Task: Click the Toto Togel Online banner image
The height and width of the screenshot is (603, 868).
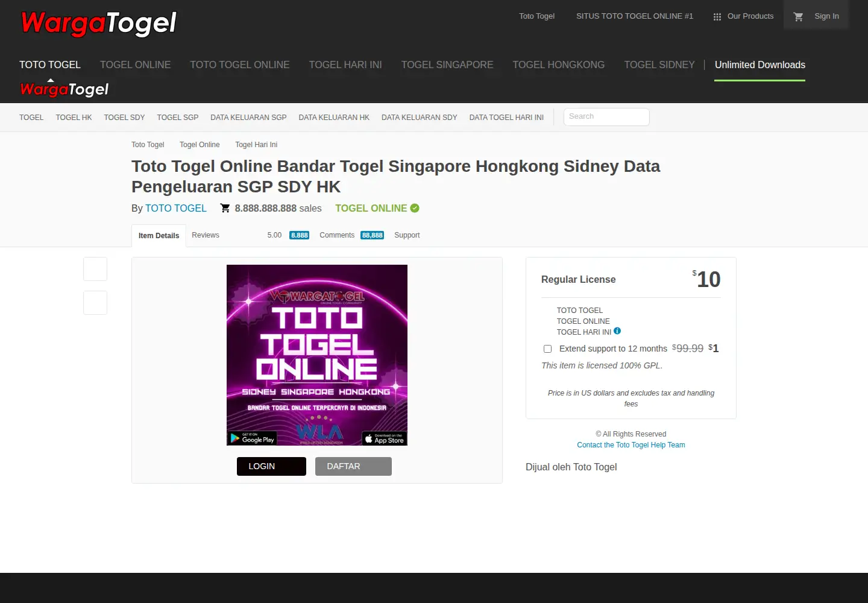Action: [x=317, y=355]
